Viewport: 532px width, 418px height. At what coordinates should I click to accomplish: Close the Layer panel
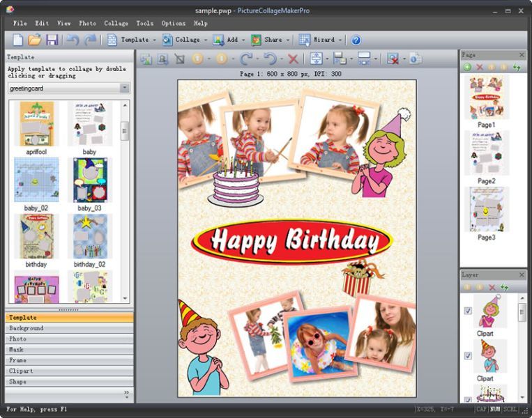[522, 275]
